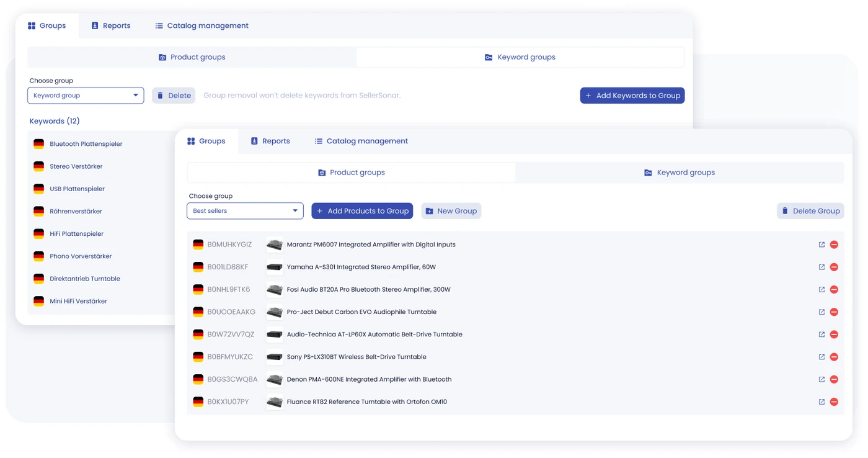Select Product groups in back window

[x=192, y=57]
